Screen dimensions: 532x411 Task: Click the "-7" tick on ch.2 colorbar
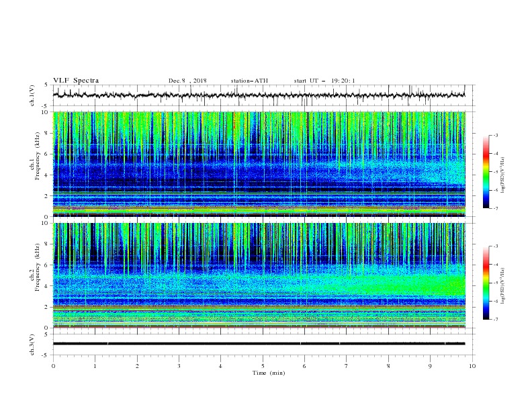496,320
